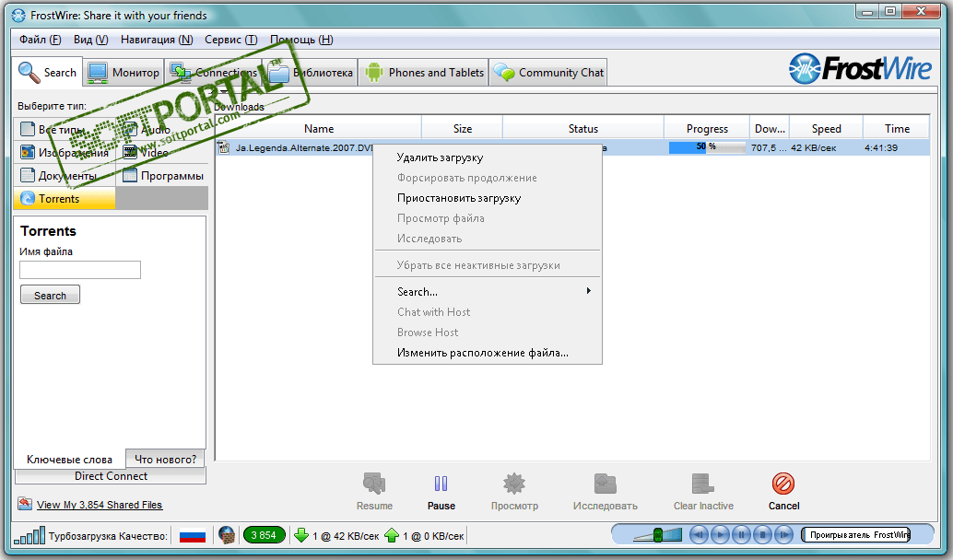
Task: Click the Имя файла input field
Action: point(80,270)
